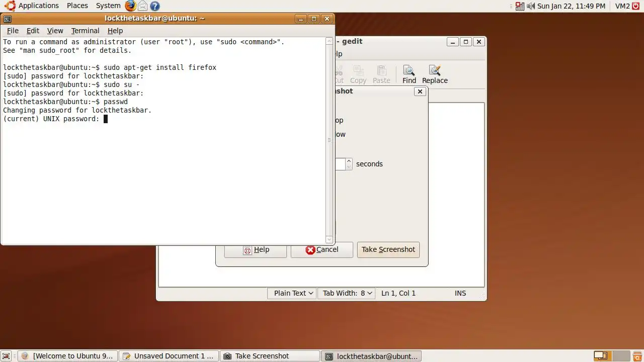Open the Terminal menu in the terminal
The width and height of the screenshot is (644, 362).
click(85, 31)
